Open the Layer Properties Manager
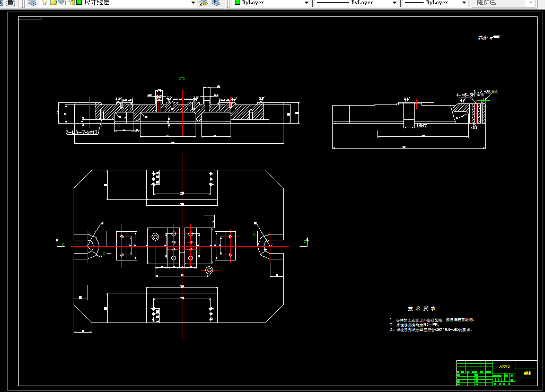Viewport: 545px width, 392px height. tap(32, 3)
